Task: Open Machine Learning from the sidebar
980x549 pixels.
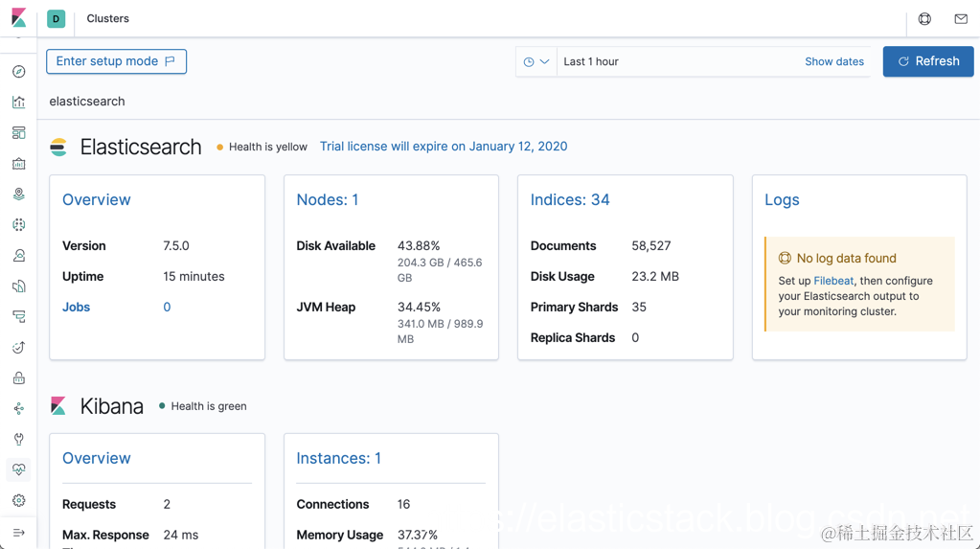Action: tap(19, 224)
